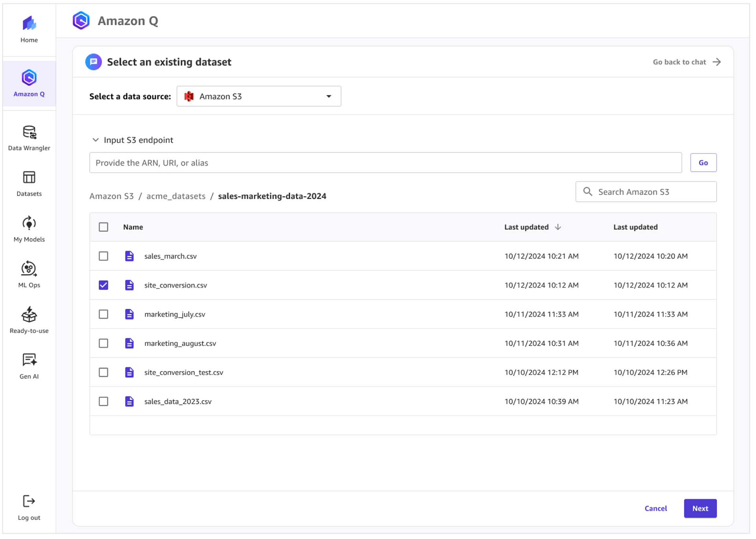The image size is (756, 539).
Task: Open the Gen AI sidebar icon
Action: (29, 360)
